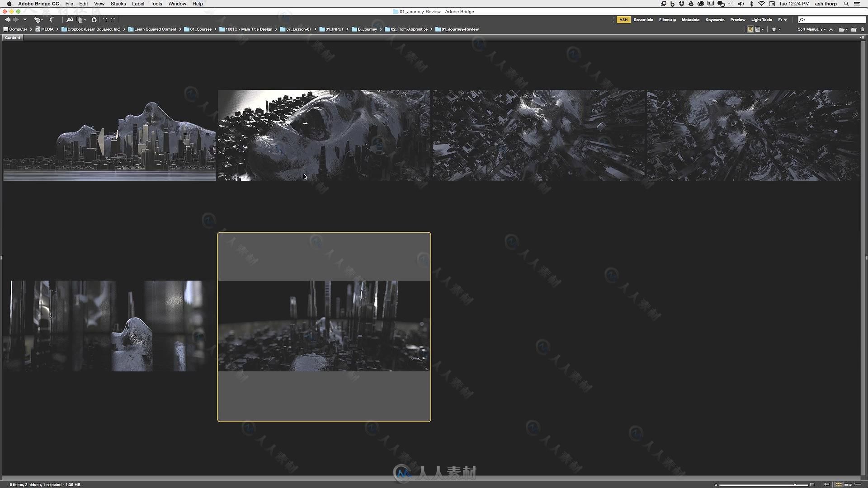Screen dimensions: 868x488
Task: Go to 07_Lesson-07 breadcrumb
Action: click(x=296, y=29)
